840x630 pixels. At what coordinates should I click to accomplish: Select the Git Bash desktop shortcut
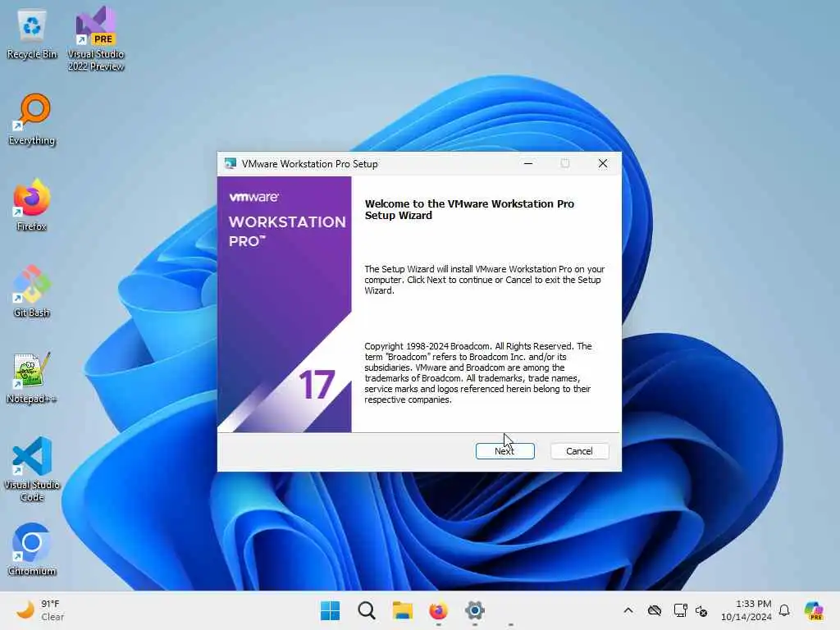[x=32, y=292]
